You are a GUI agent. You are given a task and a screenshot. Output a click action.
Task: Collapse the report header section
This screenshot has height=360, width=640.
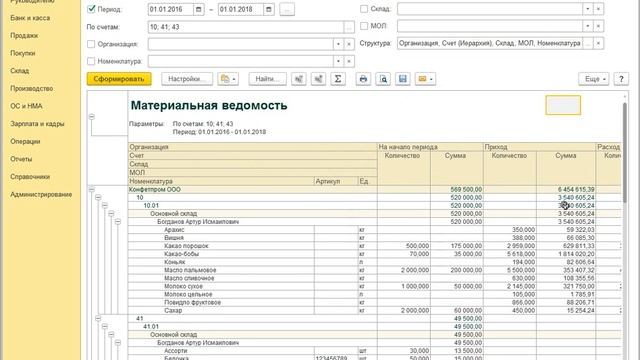(x=92, y=117)
